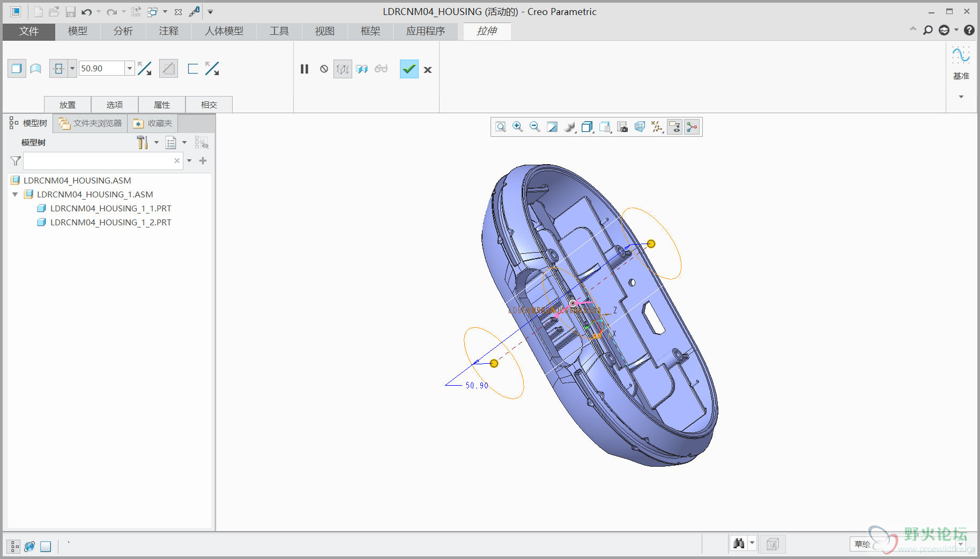Click the binoculars find icon in status bar
The height and width of the screenshot is (559, 980).
pos(739,544)
